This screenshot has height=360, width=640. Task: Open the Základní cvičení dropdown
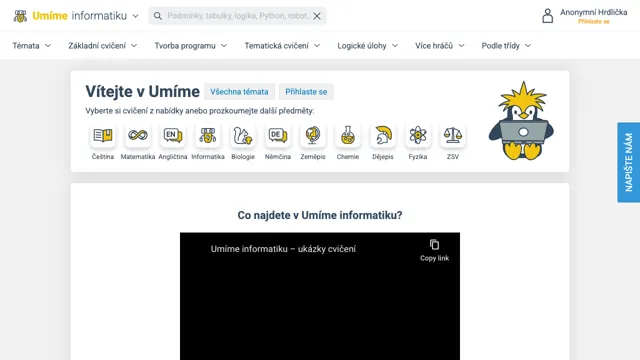102,46
